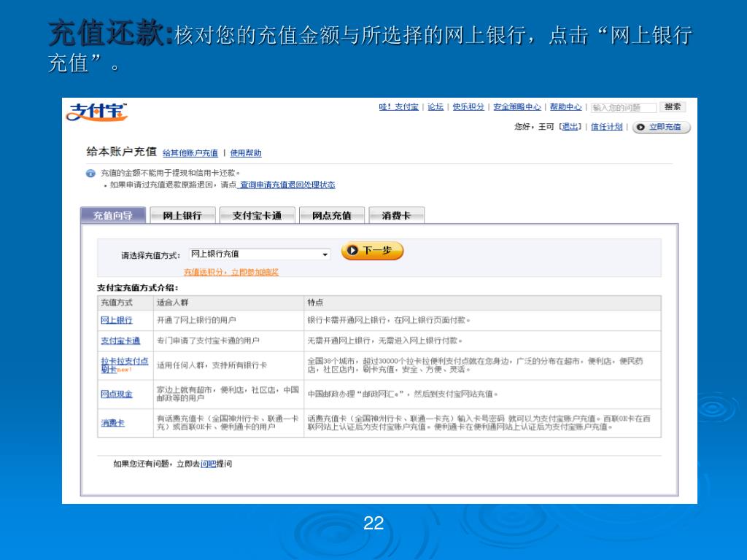Viewport: 747px width, 560px height.
Task: Open the 安全策略中心 link
Action: [x=517, y=106]
